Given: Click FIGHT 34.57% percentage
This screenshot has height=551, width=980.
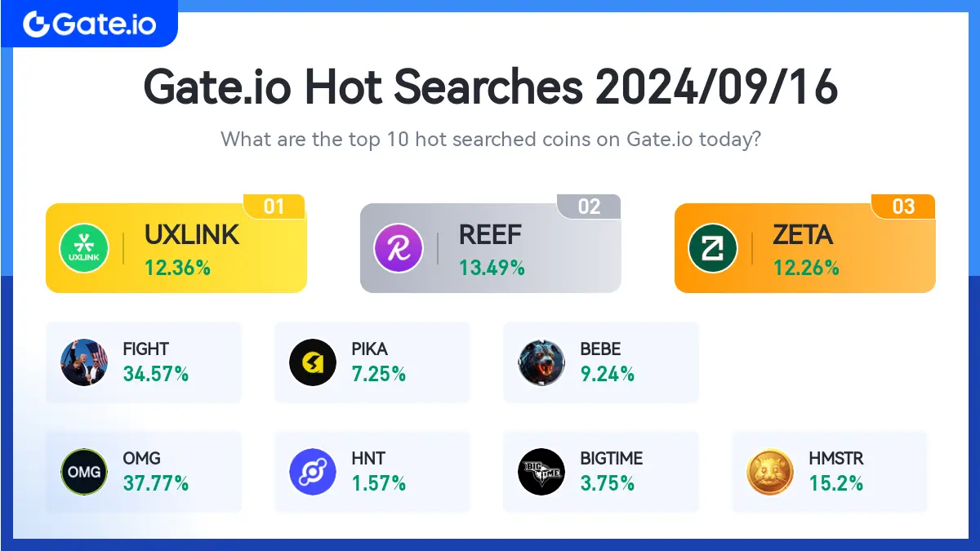Looking at the screenshot, I should tap(156, 374).
